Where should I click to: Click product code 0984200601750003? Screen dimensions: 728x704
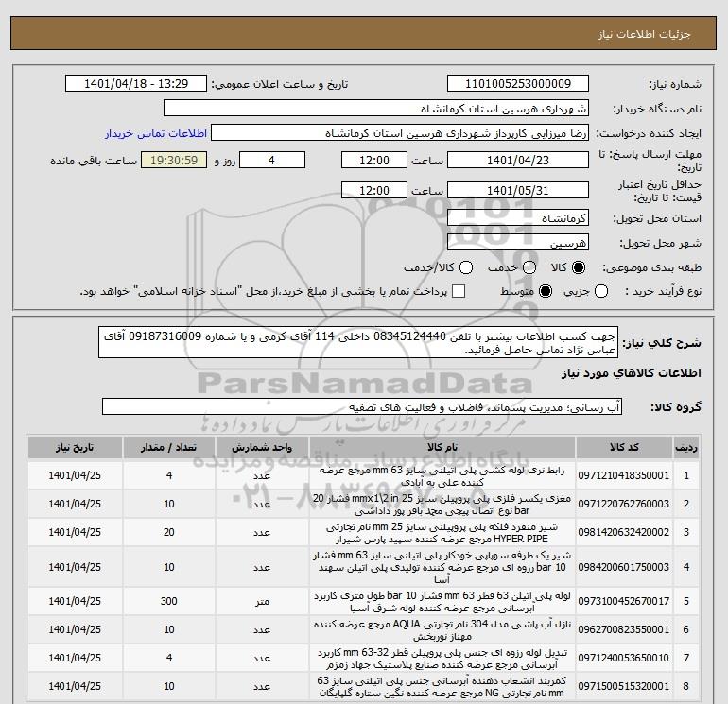point(624,567)
